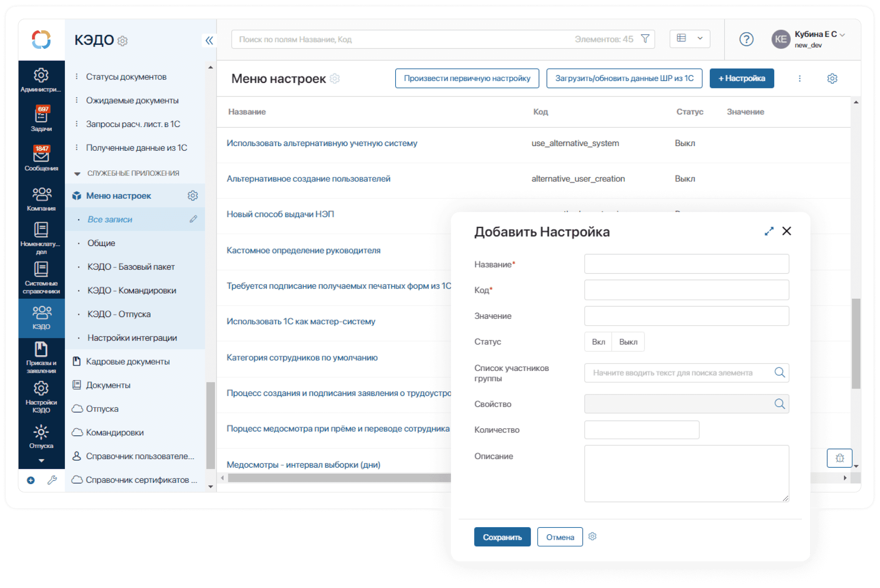
Task: Collapse the left panel with double chevron
Action: pos(209,40)
